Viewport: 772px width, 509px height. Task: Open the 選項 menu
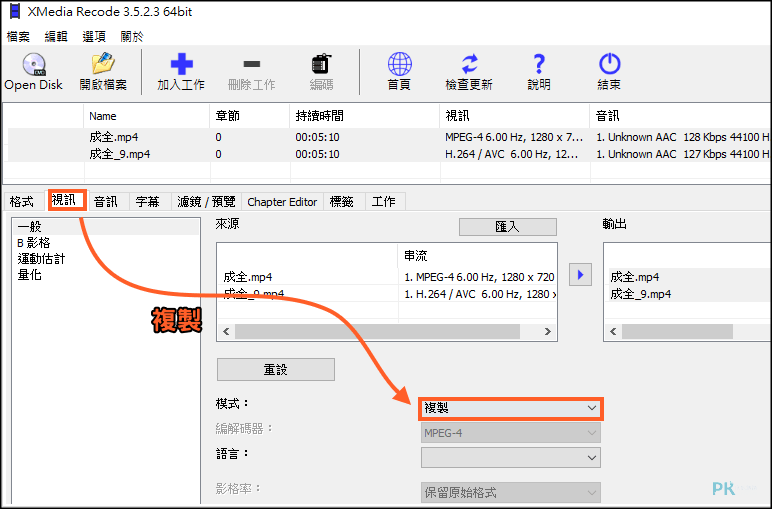tap(94, 36)
